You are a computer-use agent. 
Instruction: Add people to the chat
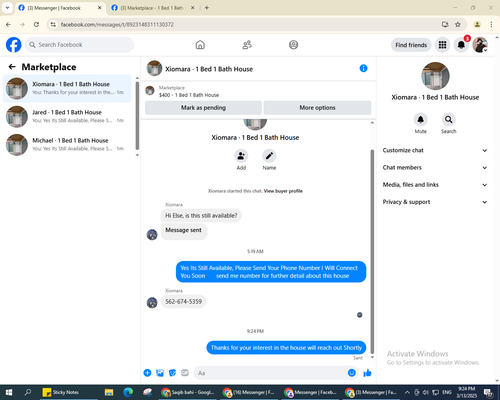[x=241, y=156]
